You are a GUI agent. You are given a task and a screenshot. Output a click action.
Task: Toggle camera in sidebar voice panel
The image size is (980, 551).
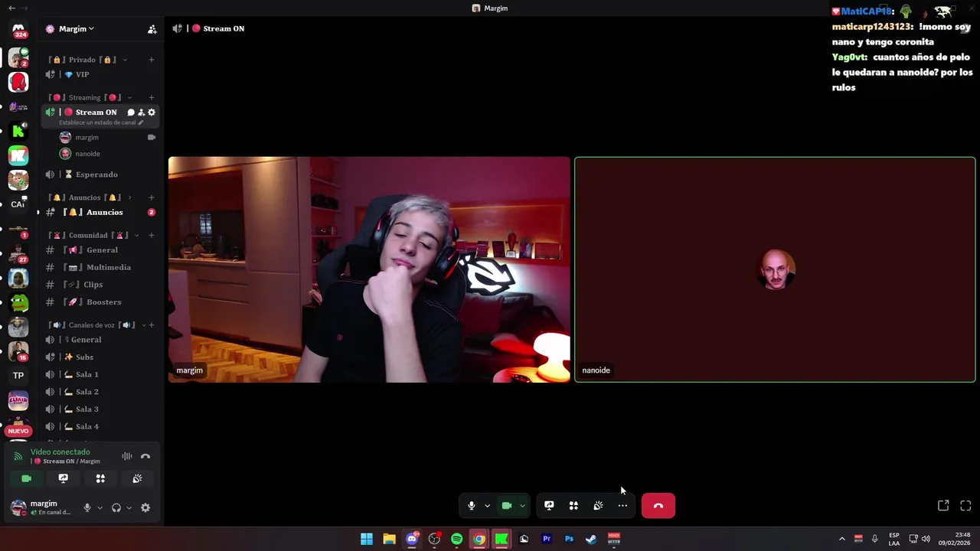tap(26, 479)
